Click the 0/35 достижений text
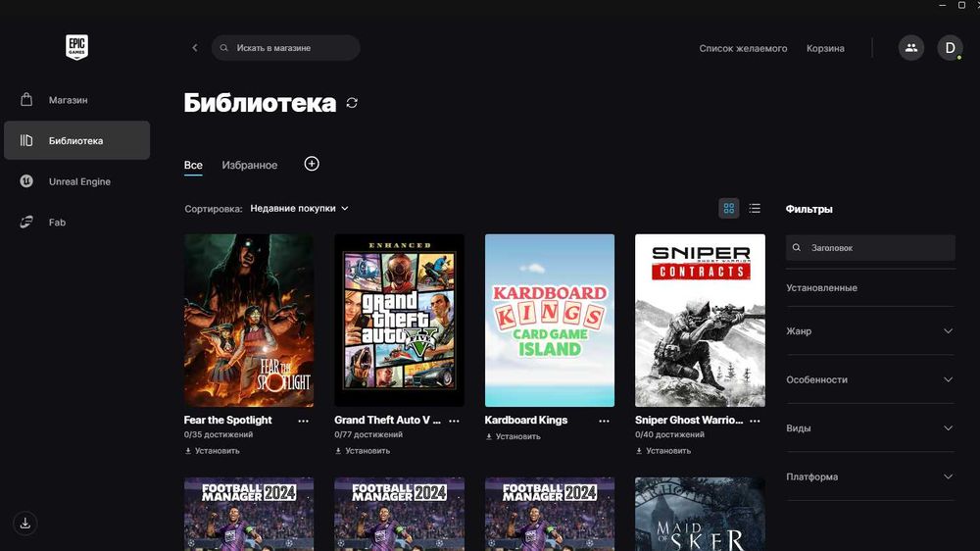The image size is (980, 551). pyautogui.click(x=219, y=434)
